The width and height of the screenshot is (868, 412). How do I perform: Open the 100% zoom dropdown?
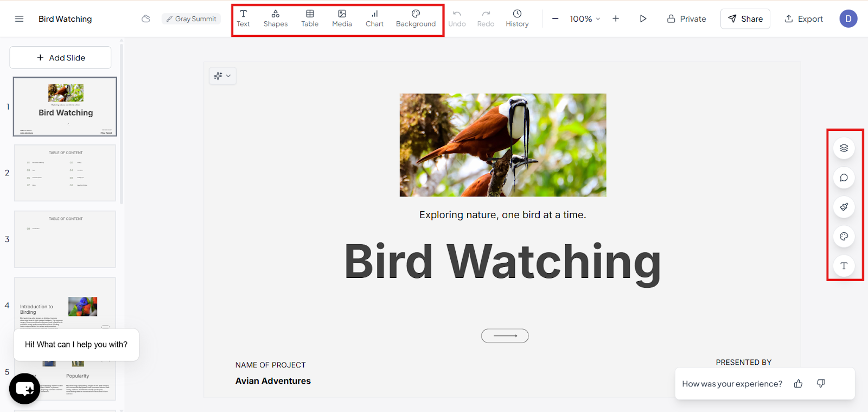pyautogui.click(x=585, y=19)
